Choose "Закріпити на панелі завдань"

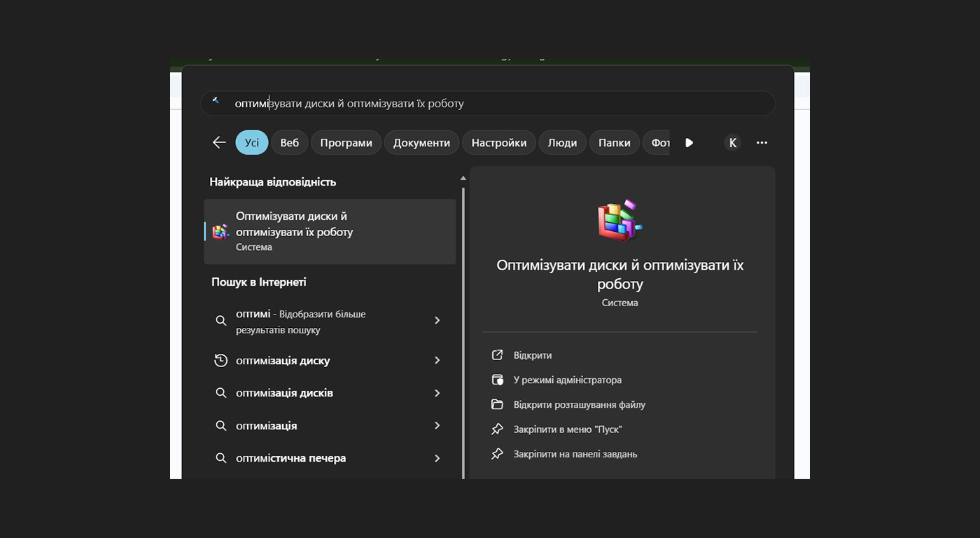[575, 454]
